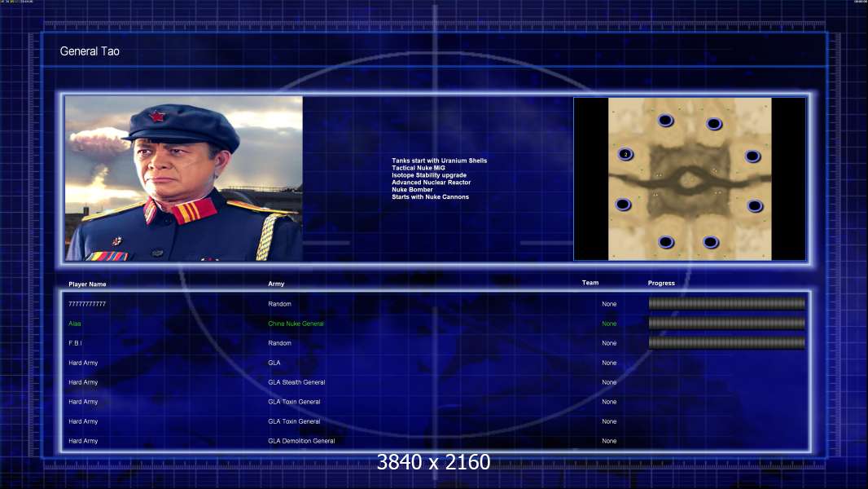This screenshot has height=489, width=868.
Task: Click "Hard Army" in the GLA Stealth General row
Action: [x=83, y=382]
